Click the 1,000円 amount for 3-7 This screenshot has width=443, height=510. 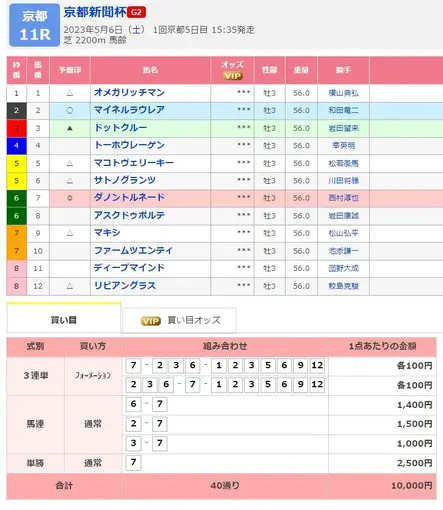(x=414, y=444)
